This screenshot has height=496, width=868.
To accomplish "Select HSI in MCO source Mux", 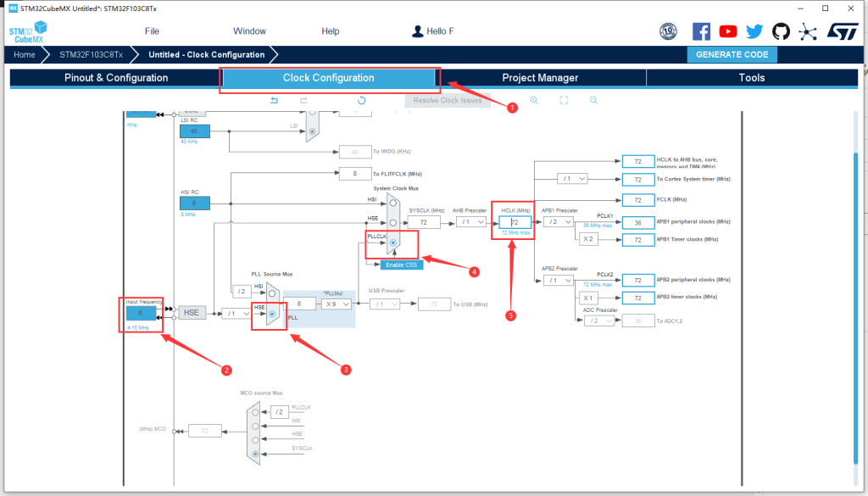I will point(255,426).
